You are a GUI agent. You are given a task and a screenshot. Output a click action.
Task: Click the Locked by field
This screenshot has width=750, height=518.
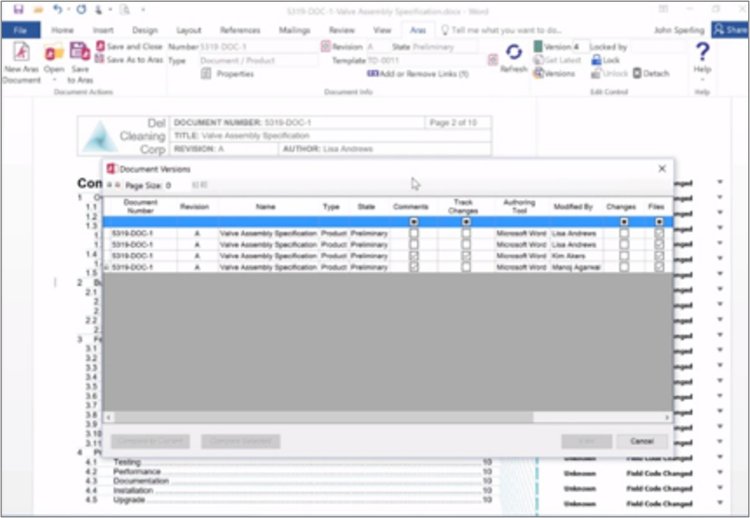tap(657, 46)
